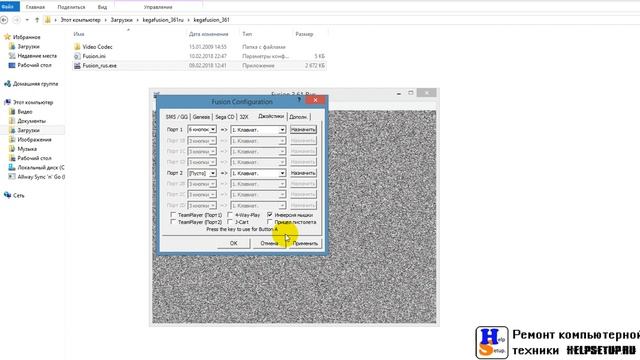Viewport: 640px width, 360px height.
Task: Uncheck Инверсия мышки checkbox
Action: click(x=270, y=215)
